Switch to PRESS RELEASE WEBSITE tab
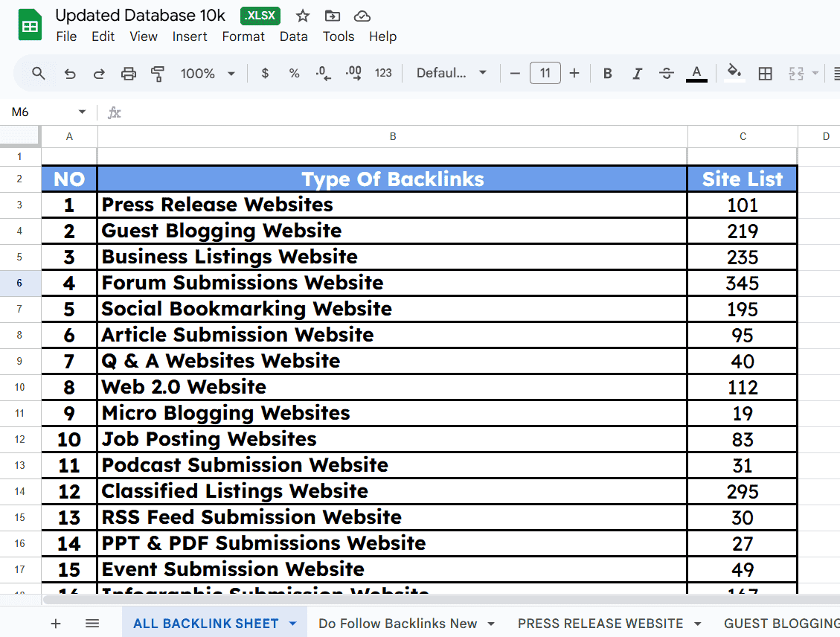This screenshot has height=637, width=840. click(600, 624)
